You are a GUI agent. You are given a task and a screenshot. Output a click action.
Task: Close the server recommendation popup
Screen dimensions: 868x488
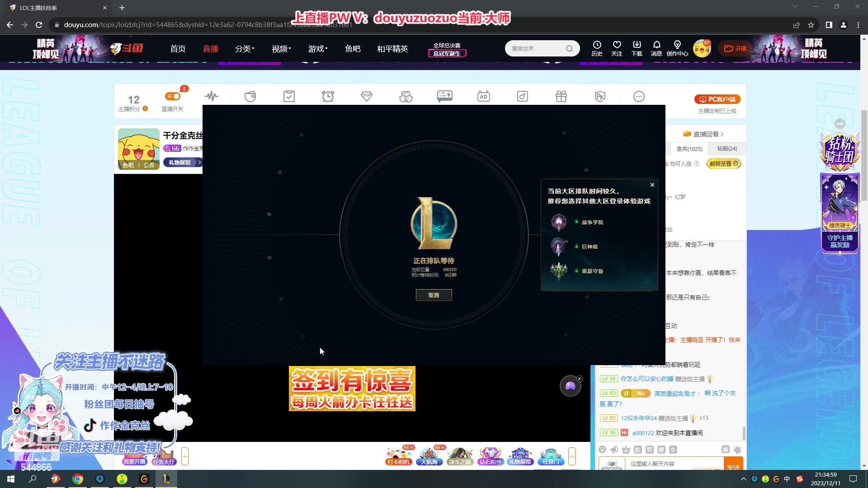[652, 185]
